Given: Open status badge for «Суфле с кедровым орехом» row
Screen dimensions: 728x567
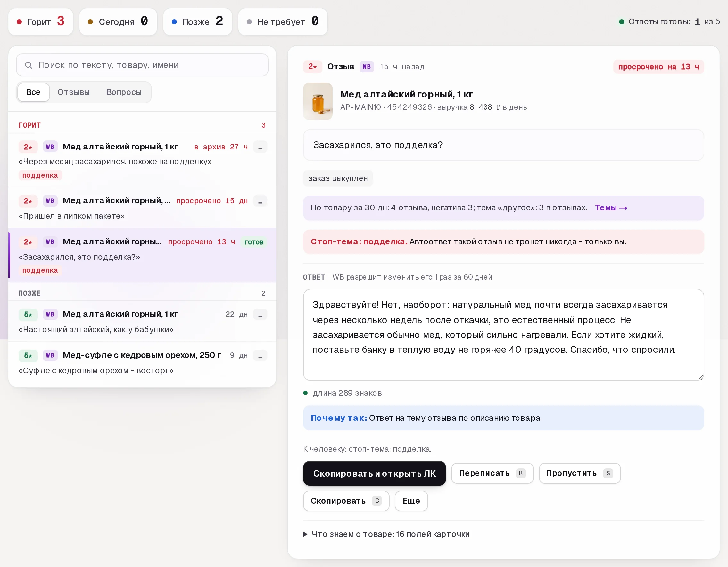Looking at the screenshot, I should 260,356.
